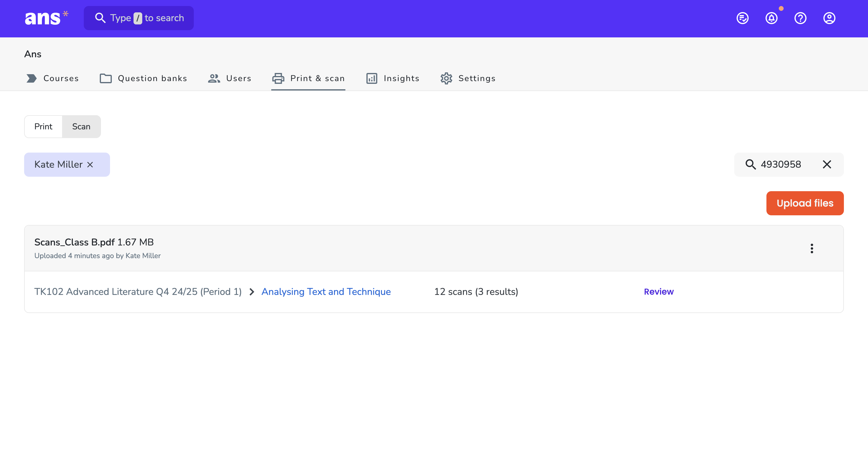The height and width of the screenshot is (468, 868).
Task: Open the Question banks tab
Action: pyautogui.click(x=143, y=78)
